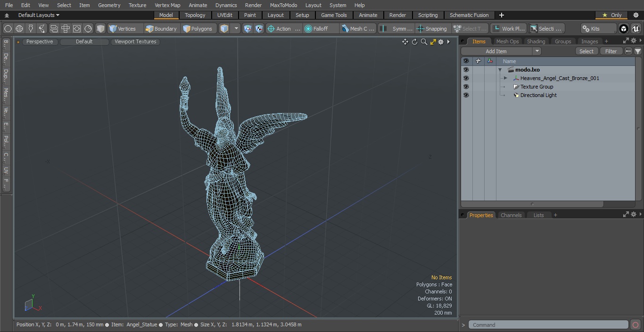This screenshot has width=644, height=332.
Task: Toggle the star Only favorites button
Action: click(x=611, y=15)
